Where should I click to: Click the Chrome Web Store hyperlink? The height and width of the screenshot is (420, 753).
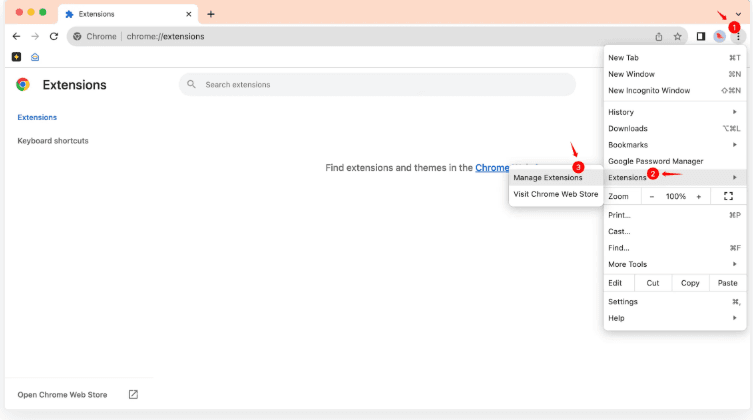[x=492, y=168]
